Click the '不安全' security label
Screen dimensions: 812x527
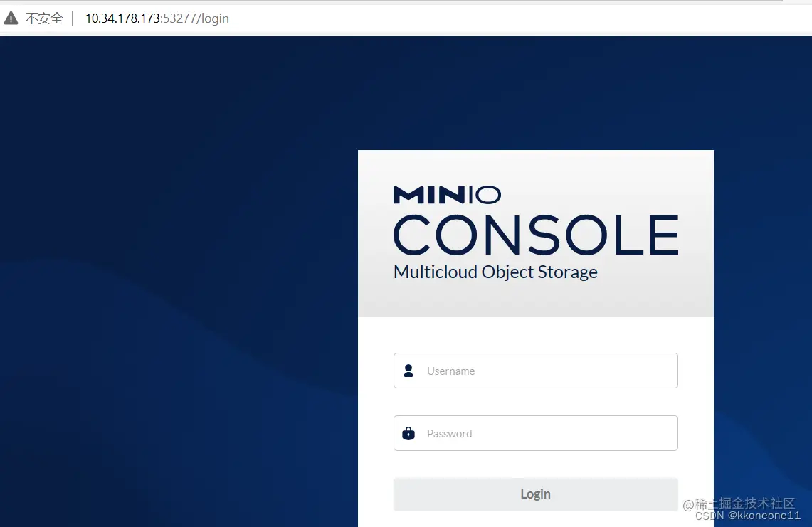pyautogui.click(x=44, y=18)
